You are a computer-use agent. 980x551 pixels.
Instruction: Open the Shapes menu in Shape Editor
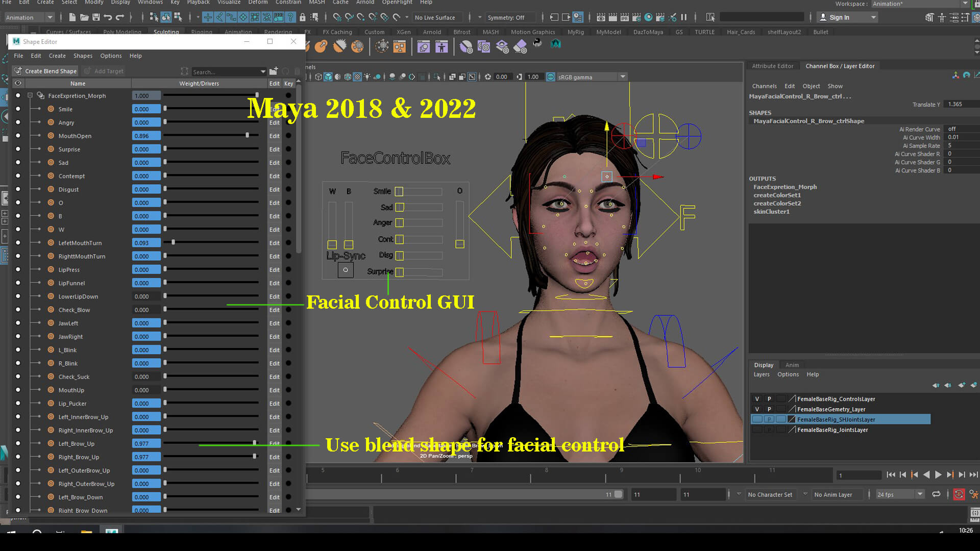(83, 56)
